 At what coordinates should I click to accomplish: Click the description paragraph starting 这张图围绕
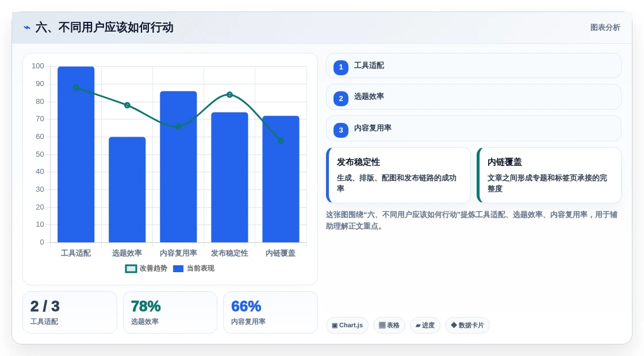[471, 220]
